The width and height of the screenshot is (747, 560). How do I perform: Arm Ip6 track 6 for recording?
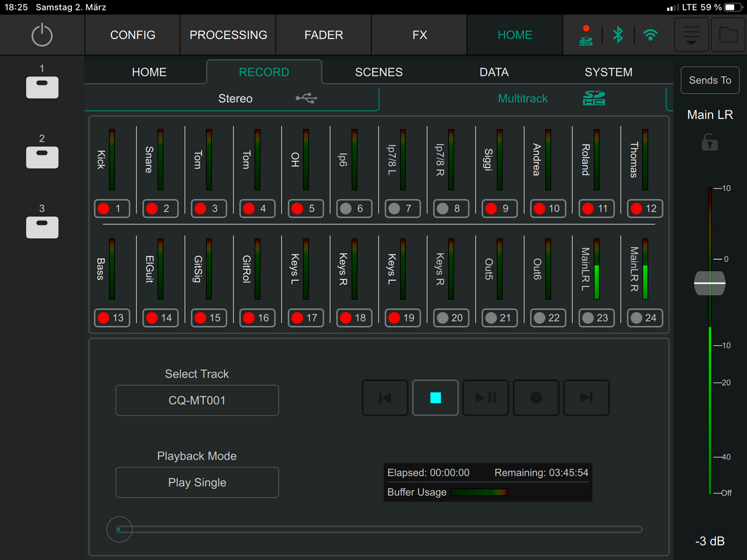(354, 208)
